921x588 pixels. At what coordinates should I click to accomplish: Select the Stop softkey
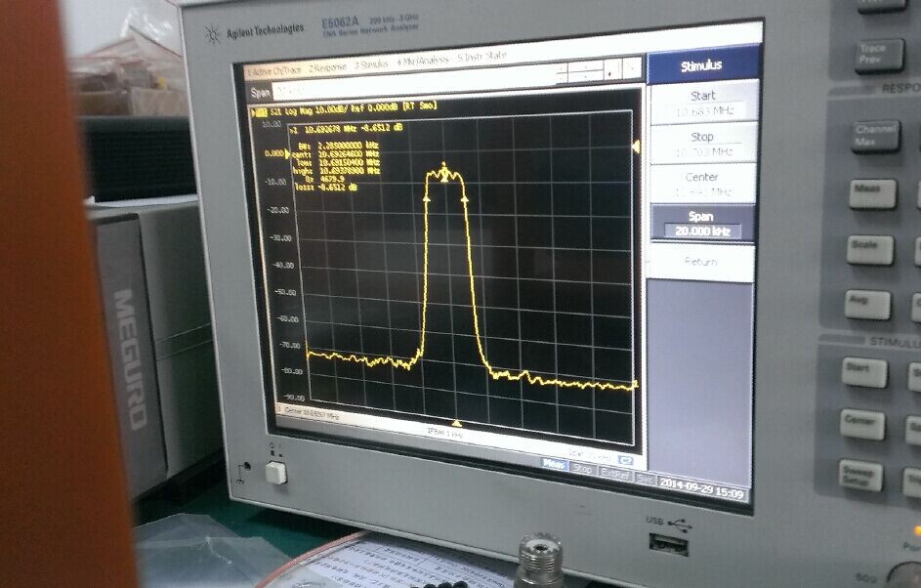click(703, 144)
